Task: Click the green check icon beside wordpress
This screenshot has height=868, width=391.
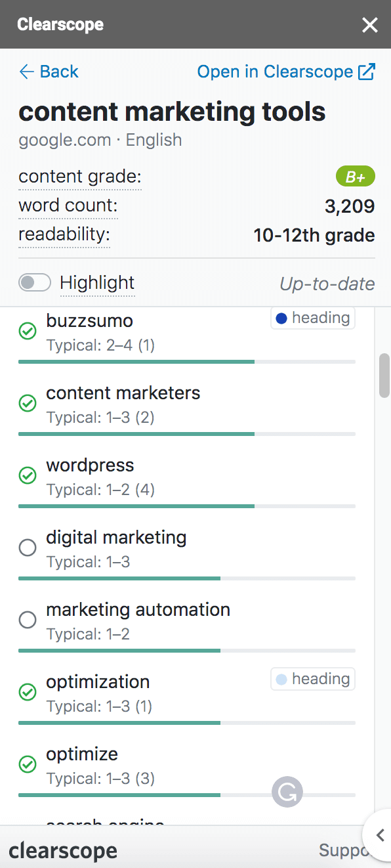Action: pyautogui.click(x=28, y=475)
